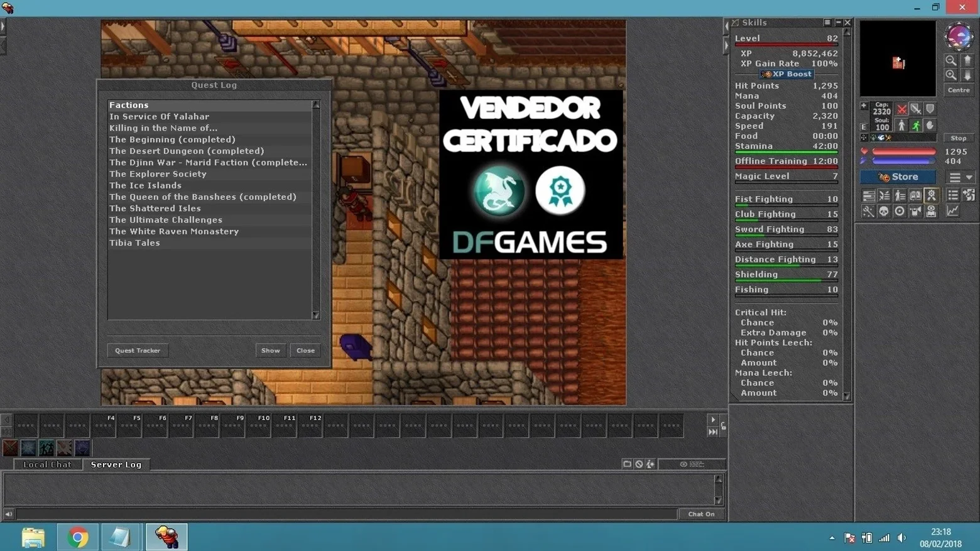Screen dimensions: 980x551
Task: Toggle the highlighted Skills widget button
Action: [931, 196]
